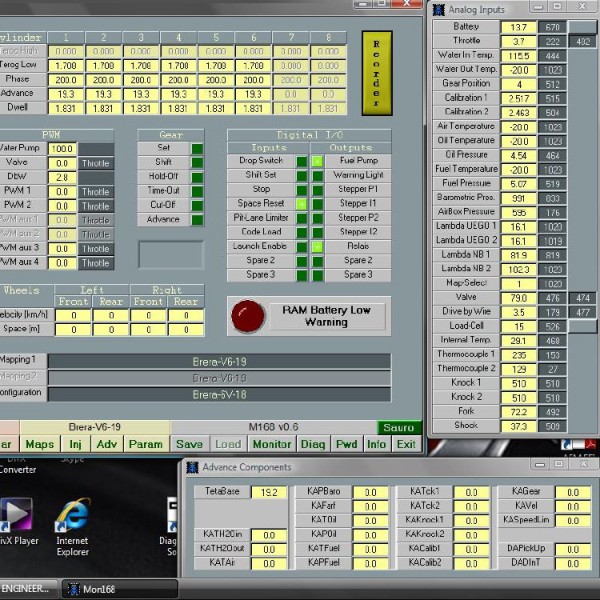The height and width of the screenshot is (600, 600).
Task: Click the Exit button
Action: click(406, 444)
